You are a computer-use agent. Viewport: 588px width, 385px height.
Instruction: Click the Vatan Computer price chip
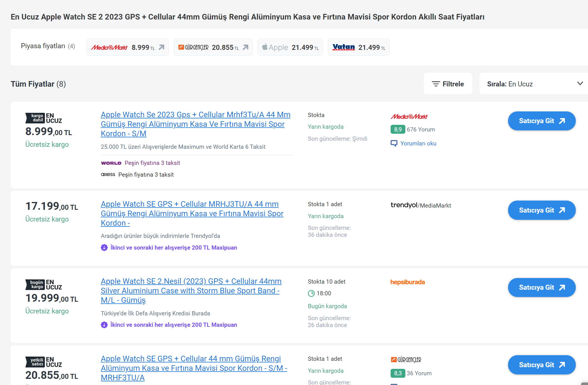click(359, 47)
